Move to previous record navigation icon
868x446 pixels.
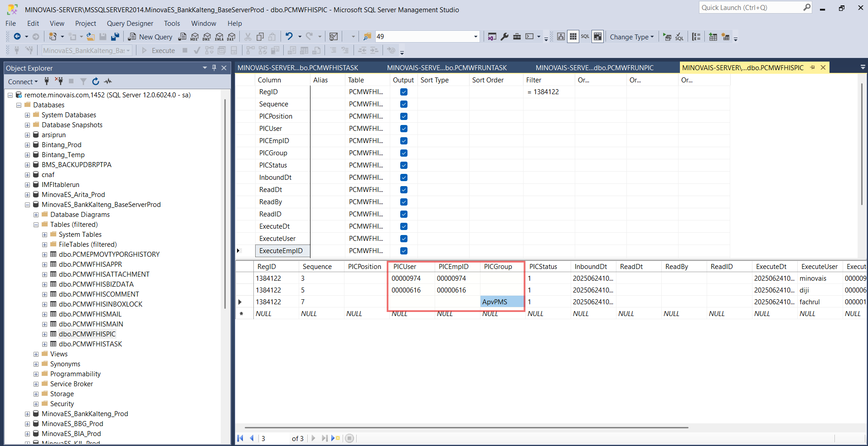pyautogui.click(x=252, y=438)
